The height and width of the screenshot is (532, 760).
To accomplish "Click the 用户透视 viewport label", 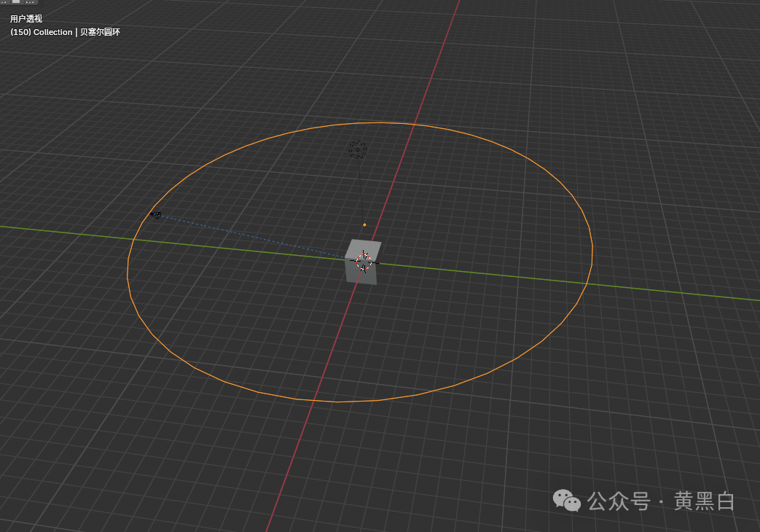I will tap(26, 19).
